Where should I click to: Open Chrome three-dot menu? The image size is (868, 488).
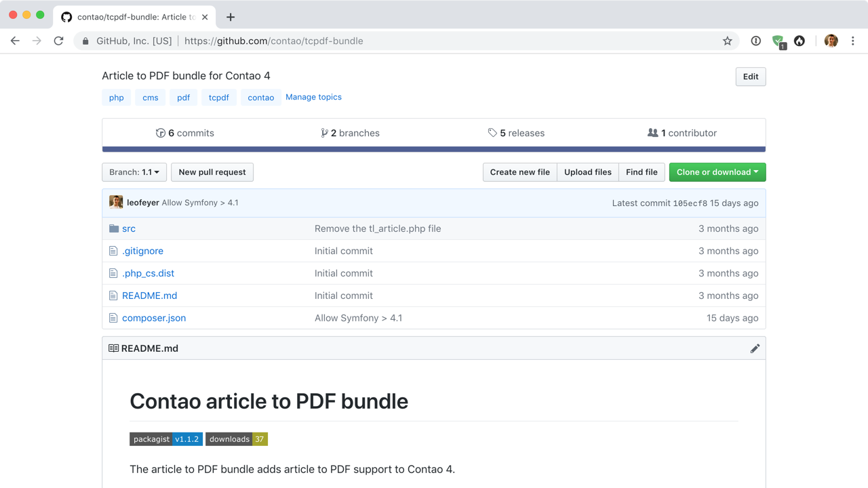(x=853, y=41)
